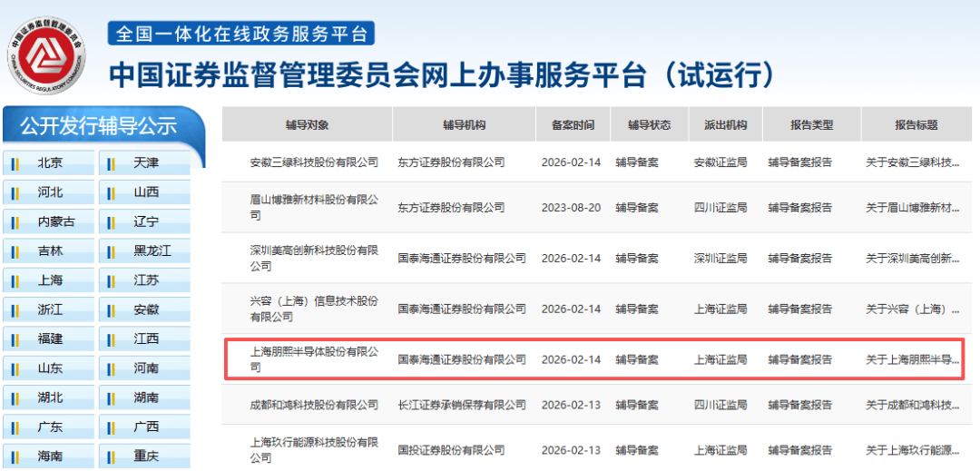Click the 辅导对象 column header

click(307, 125)
